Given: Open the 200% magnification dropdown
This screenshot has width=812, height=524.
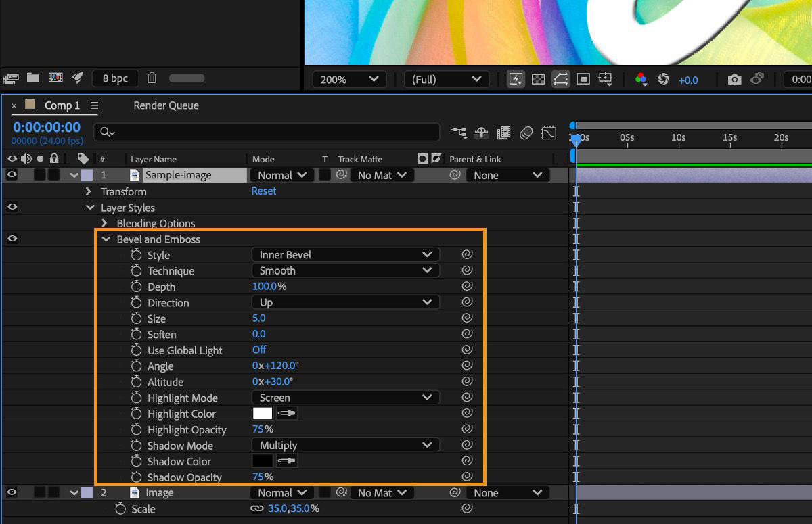Looking at the screenshot, I should pos(349,79).
